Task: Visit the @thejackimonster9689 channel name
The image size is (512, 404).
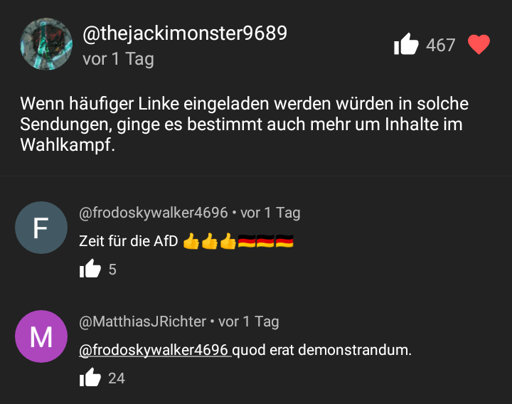Action: [x=185, y=34]
